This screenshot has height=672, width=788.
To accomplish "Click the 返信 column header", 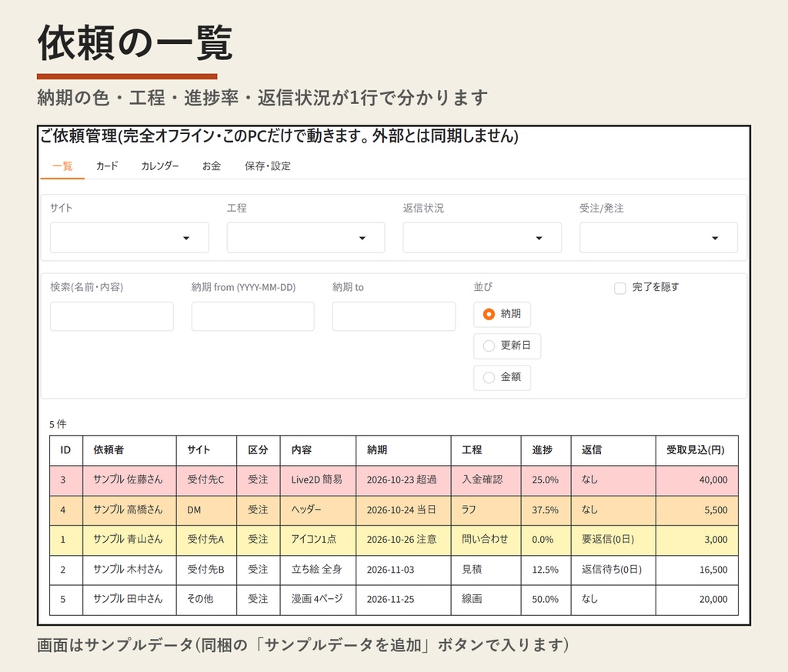I will 613,450.
